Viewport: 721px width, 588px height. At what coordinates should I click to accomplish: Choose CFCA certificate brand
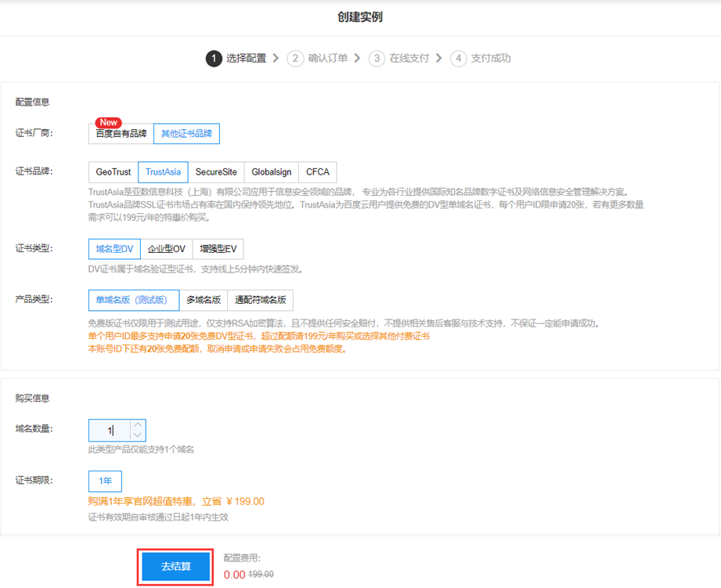point(318,172)
